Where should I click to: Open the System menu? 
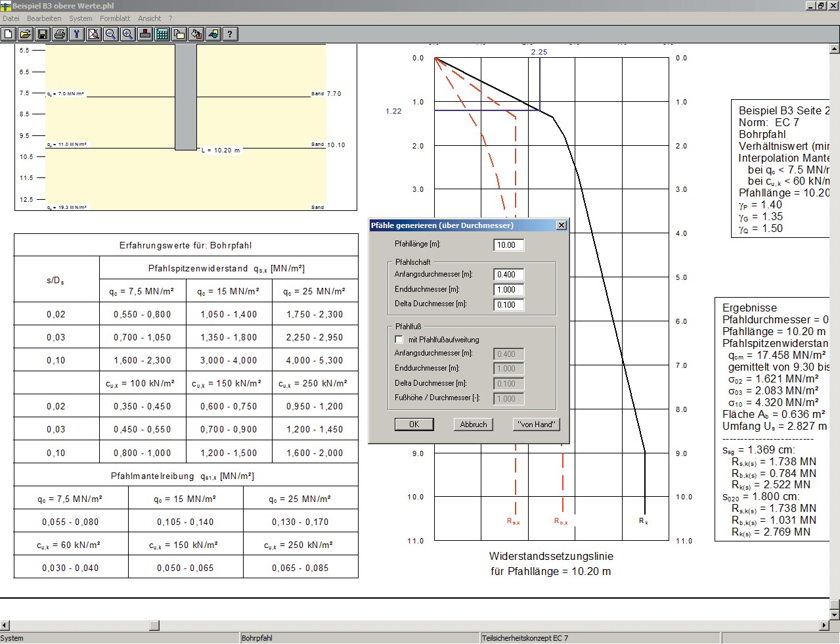[x=81, y=18]
